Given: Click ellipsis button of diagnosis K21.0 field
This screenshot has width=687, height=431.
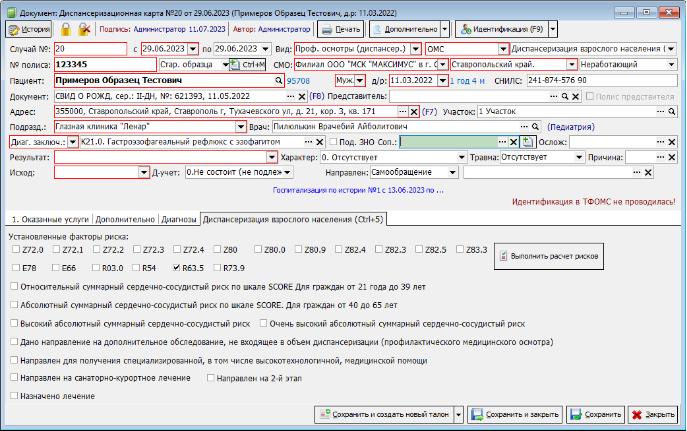Looking at the screenshot, I should click(x=308, y=142).
